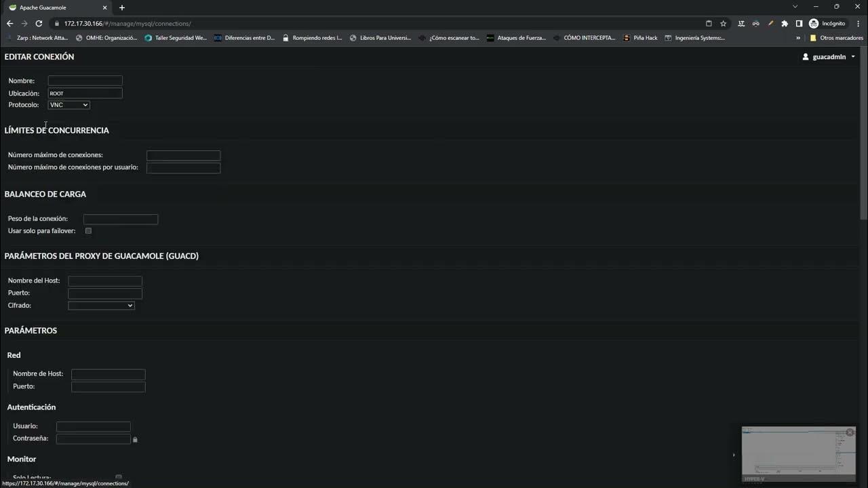The height and width of the screenshot is (488, 868).
Task: Click the Incógnito profile button
Action: pos(827,23)
